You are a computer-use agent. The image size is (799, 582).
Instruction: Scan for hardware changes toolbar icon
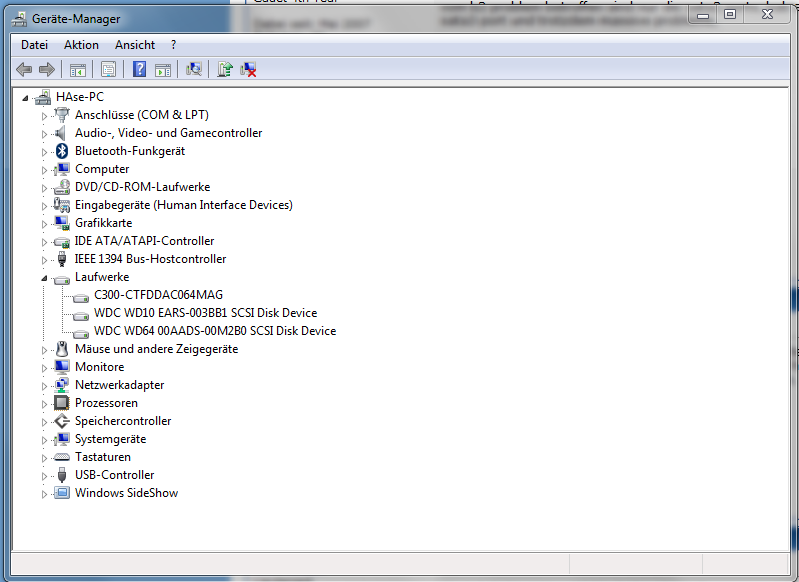click(194, 69)
